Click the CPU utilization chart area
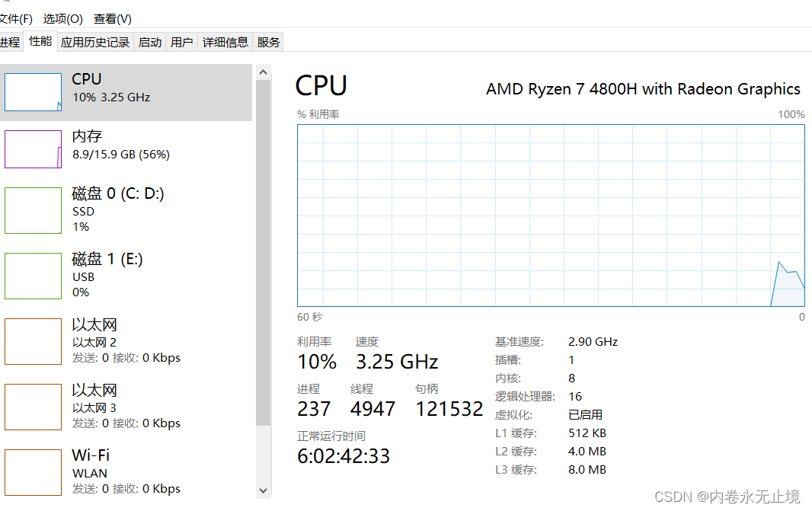Screen dimensions: 812x511 click(550, 216)
